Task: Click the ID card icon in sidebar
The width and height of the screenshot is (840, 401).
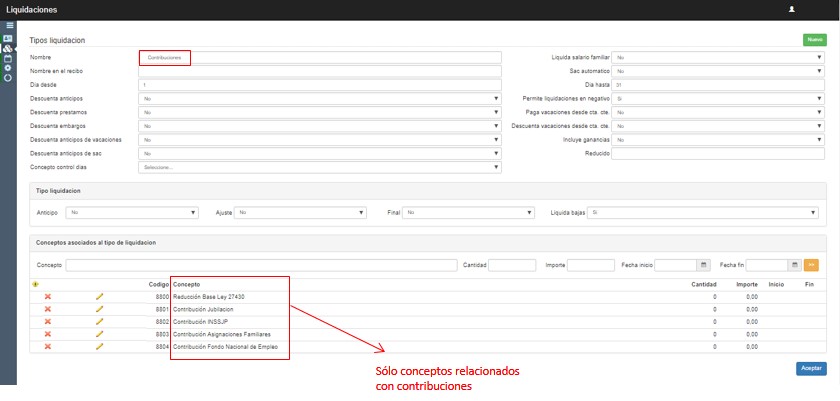Action: click(8, 38)
